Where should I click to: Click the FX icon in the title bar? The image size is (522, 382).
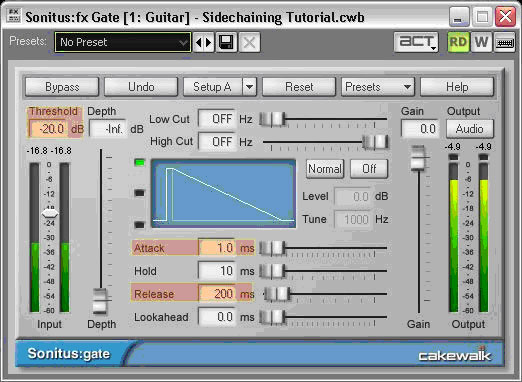pyautogui.click(x=13, y=16)
